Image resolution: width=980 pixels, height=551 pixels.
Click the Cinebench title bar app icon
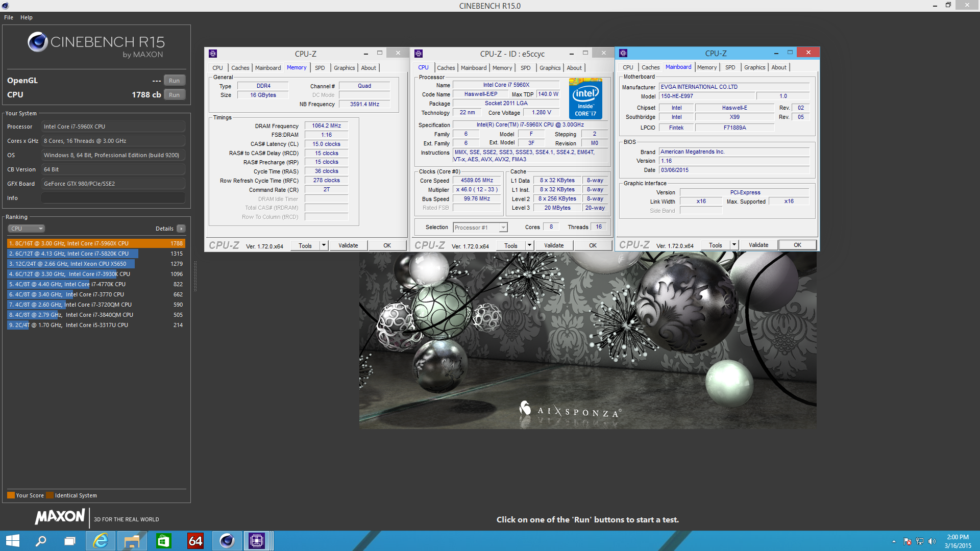pyautogui.click(x=6, y=6)
